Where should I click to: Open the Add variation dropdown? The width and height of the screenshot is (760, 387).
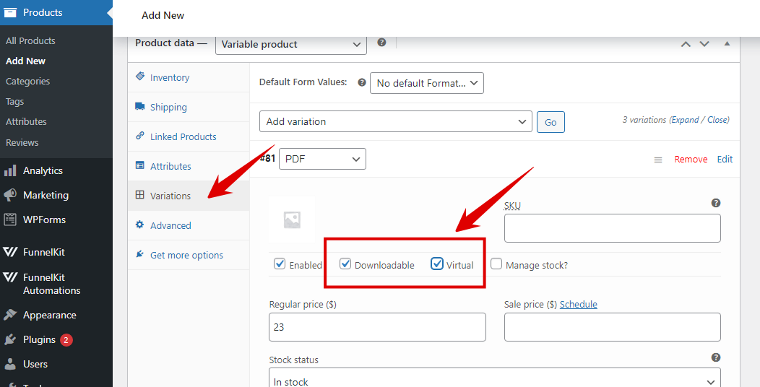pos(396,121)
